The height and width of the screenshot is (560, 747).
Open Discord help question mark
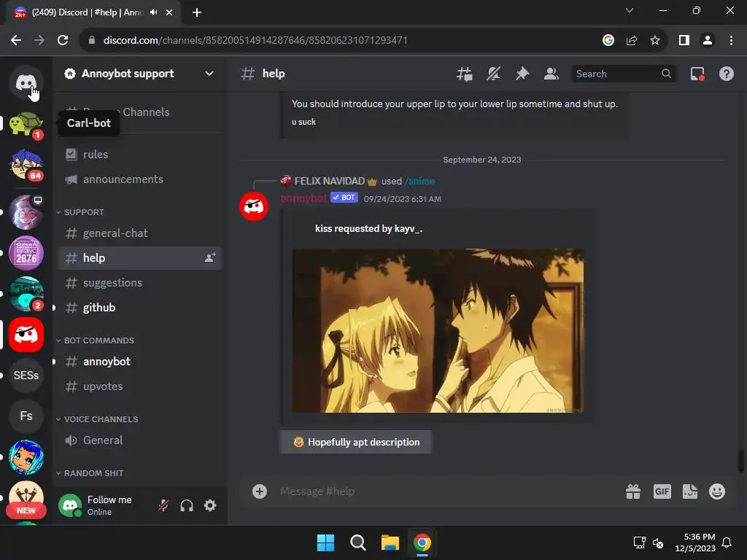tap(726, 74)
